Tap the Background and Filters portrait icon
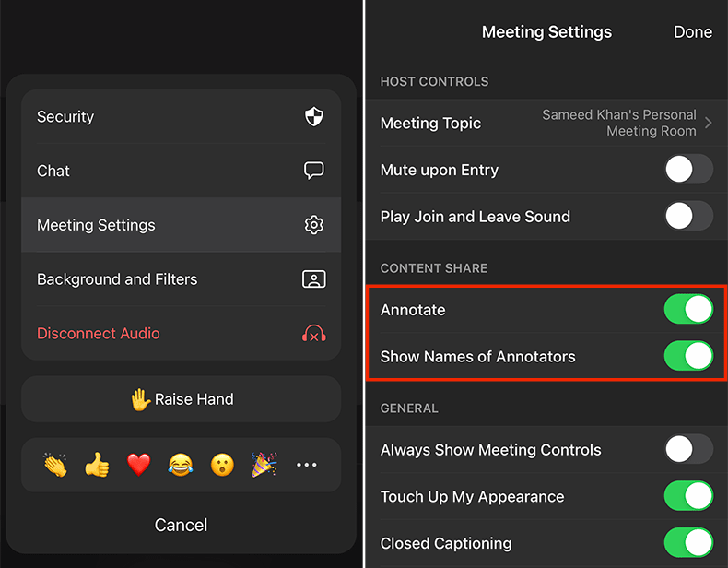The image size is (728, 568). coord(314,279)
